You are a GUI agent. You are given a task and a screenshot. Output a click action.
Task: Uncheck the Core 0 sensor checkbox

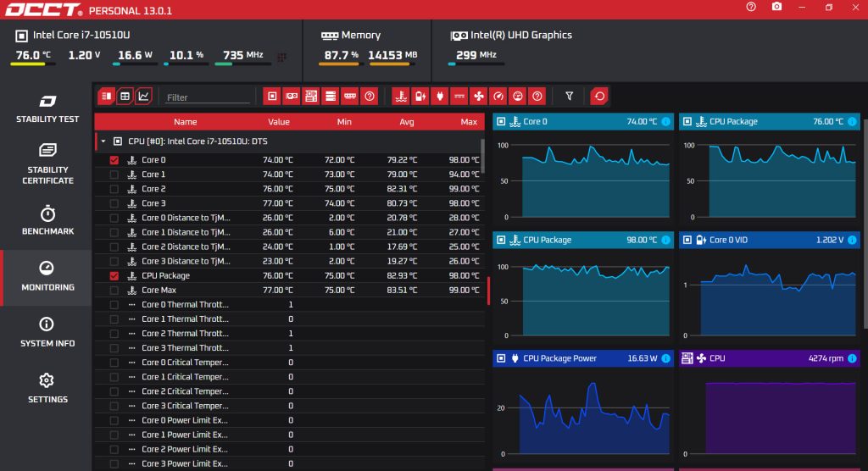(114, 160)
